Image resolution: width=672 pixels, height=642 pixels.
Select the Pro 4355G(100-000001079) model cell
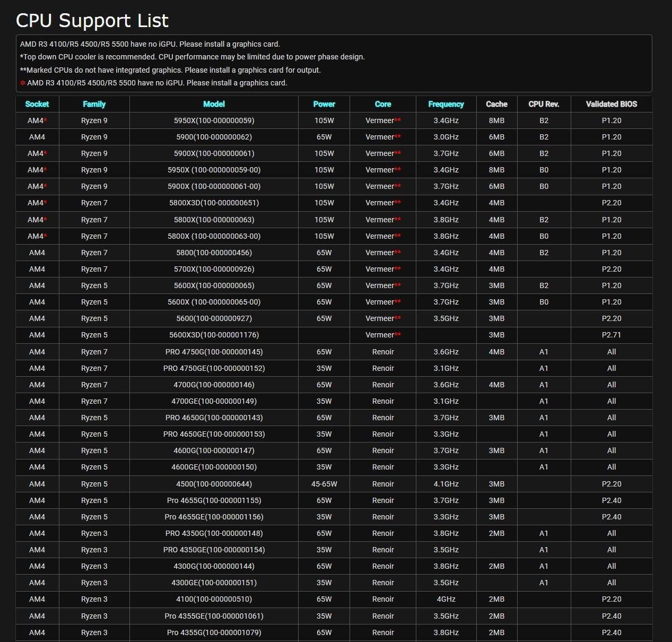pos(214,632)
